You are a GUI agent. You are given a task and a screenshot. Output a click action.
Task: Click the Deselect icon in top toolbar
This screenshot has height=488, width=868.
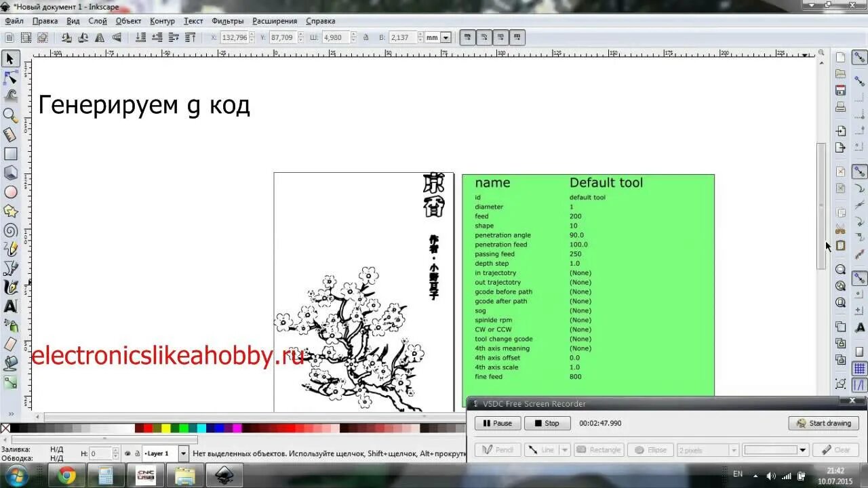tap(43, 38)
